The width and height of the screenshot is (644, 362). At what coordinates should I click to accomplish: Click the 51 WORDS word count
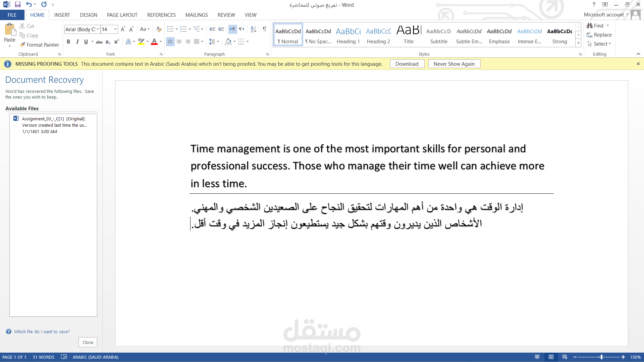(x=44, y=357)
